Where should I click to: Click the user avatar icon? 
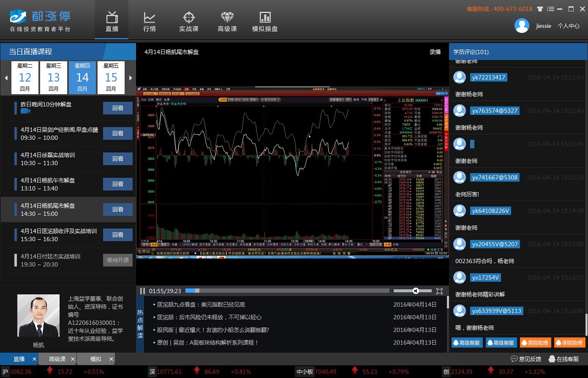522,26
